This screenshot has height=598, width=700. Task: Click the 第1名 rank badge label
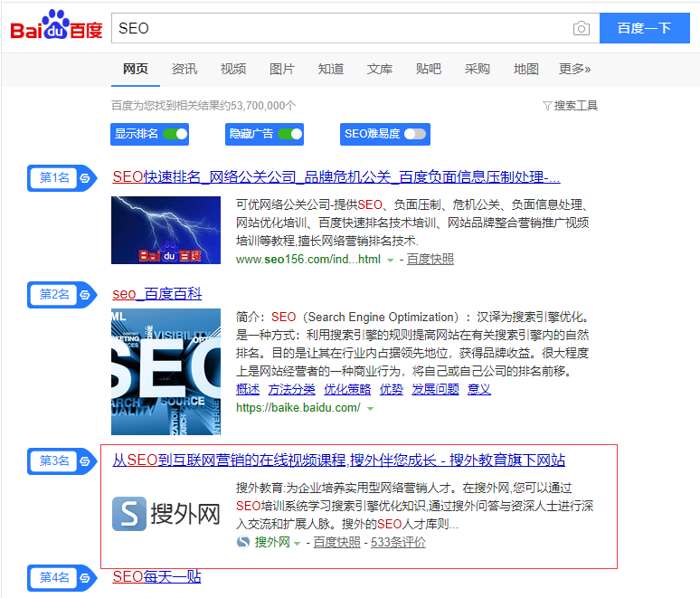pyautogui.click(x=54, y=177)
